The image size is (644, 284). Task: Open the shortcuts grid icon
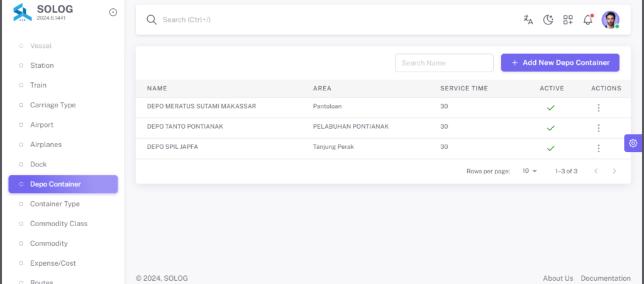click(568, 19)
